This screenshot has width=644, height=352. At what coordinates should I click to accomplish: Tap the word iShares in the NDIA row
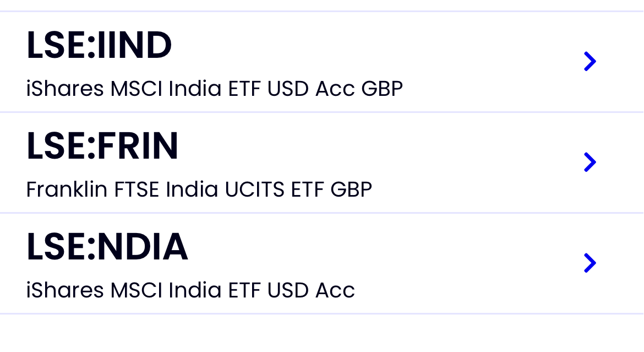pos(65,290)
